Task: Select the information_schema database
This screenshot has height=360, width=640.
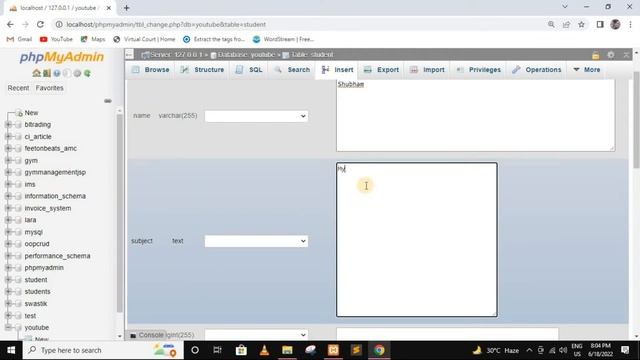Action: click(x=55, y=196)
